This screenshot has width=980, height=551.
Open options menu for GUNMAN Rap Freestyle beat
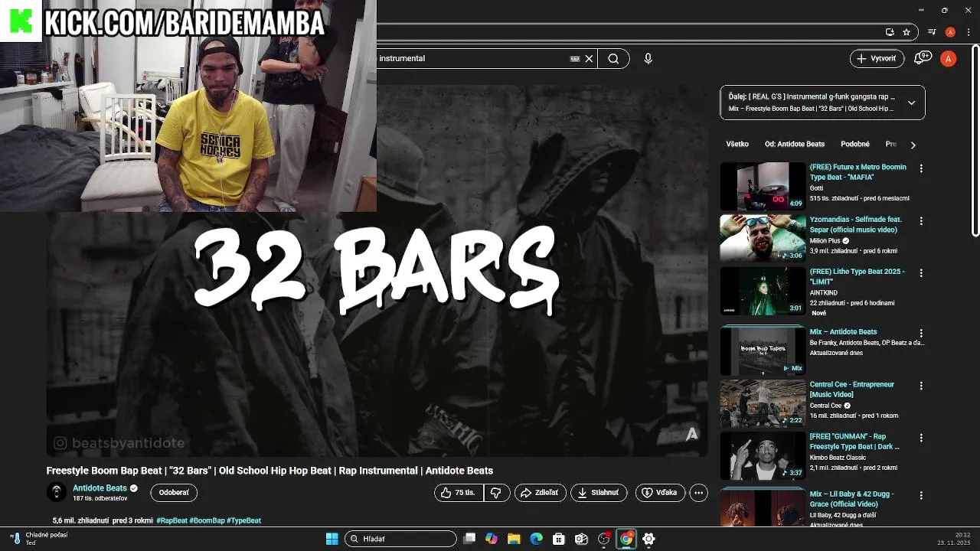921,438
